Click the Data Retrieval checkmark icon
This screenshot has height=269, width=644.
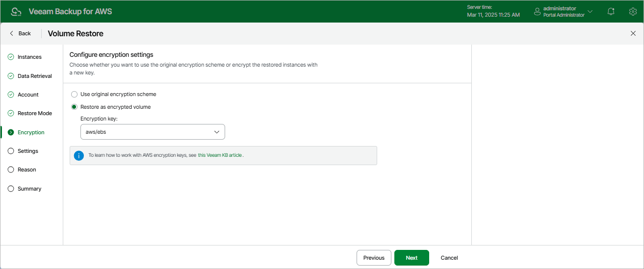(x=11, y=76)
